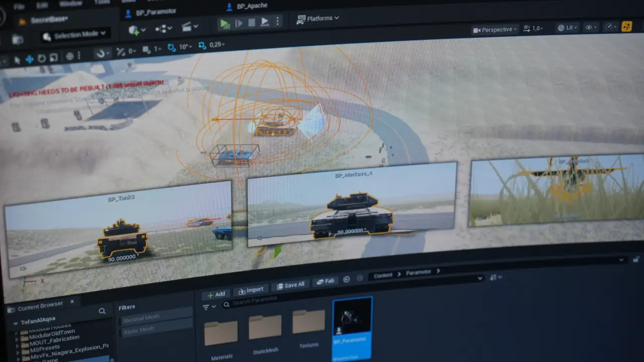Open the 10° rotation snap dropdown
The height and width of the screenshot is (362, 644).
click(186, 47)
